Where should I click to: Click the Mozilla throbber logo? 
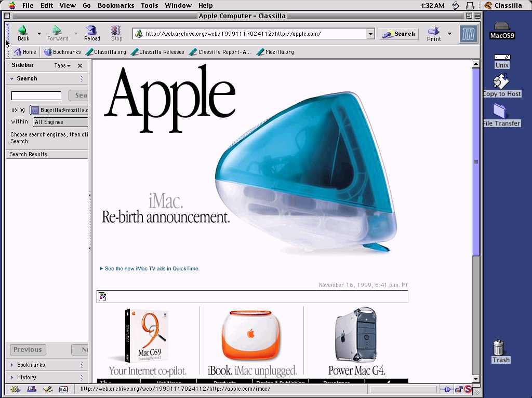click(x=468, y=34)
